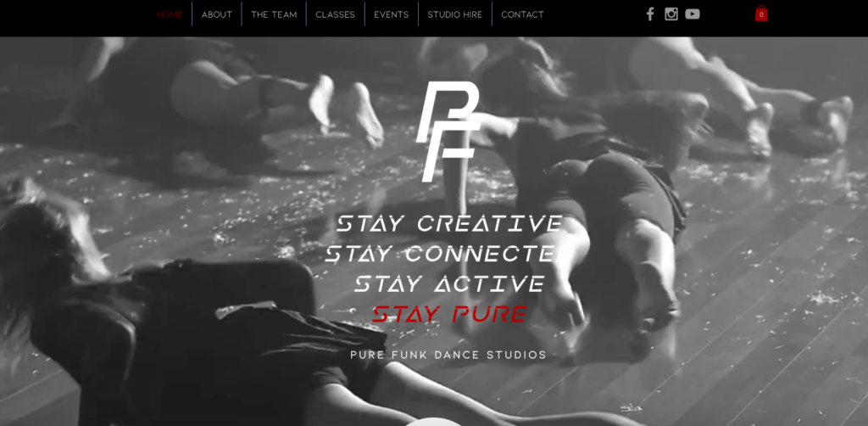The image size is (868, 426).
Task: Click the PURE FUNK DANCE STUDIOS caption
Action: (x=448, y=355)
